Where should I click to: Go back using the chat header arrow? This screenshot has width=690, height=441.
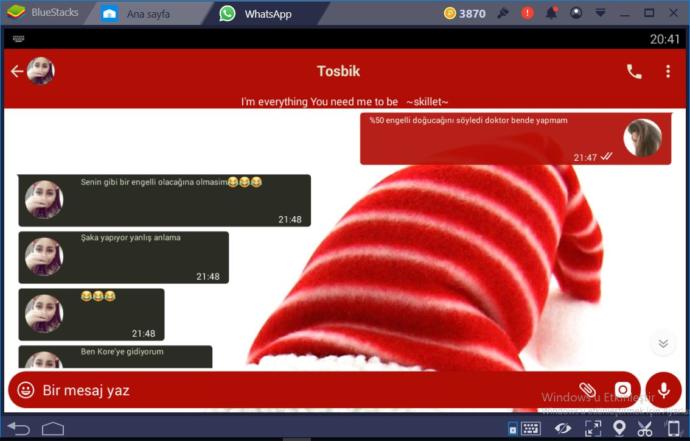17,71
